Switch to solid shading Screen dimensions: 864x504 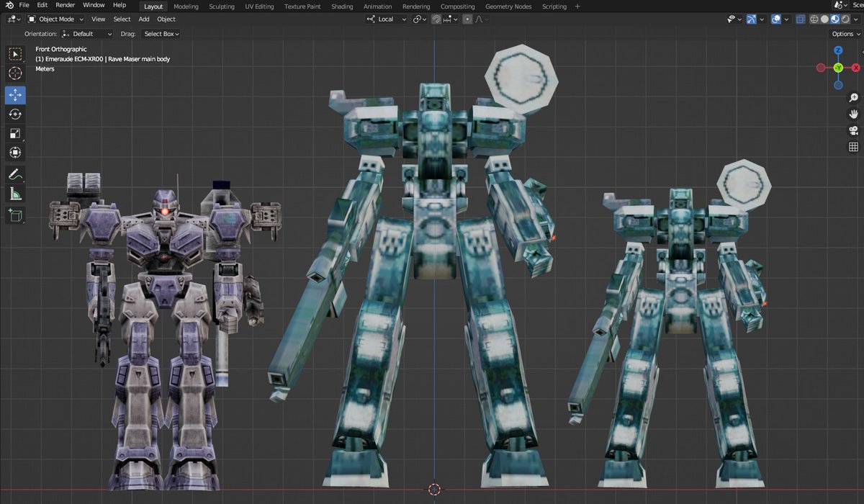[825, 19]
